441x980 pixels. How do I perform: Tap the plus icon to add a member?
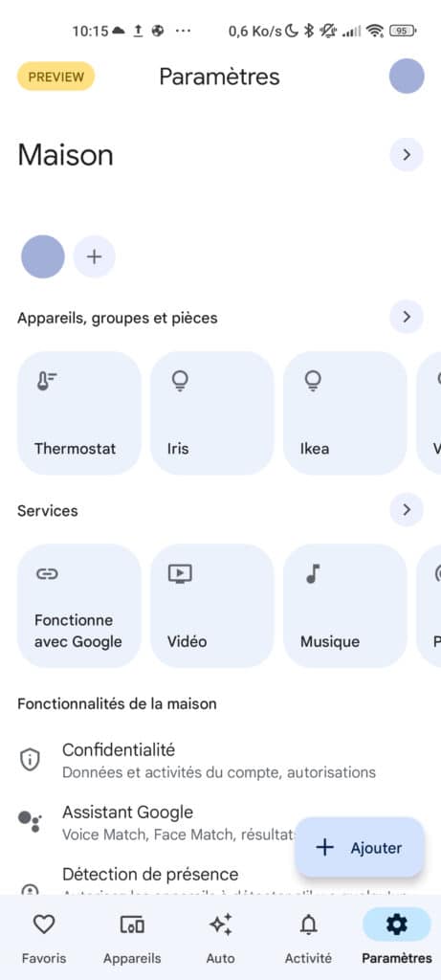point(95,256)
